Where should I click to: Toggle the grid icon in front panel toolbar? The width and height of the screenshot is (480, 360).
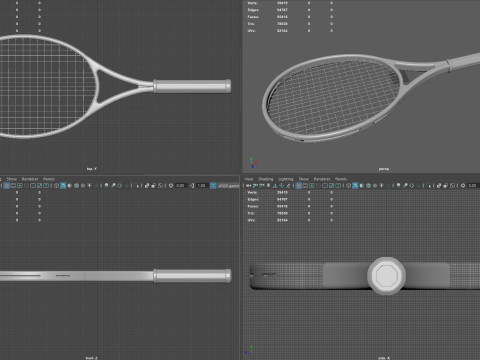pos(6,185)
